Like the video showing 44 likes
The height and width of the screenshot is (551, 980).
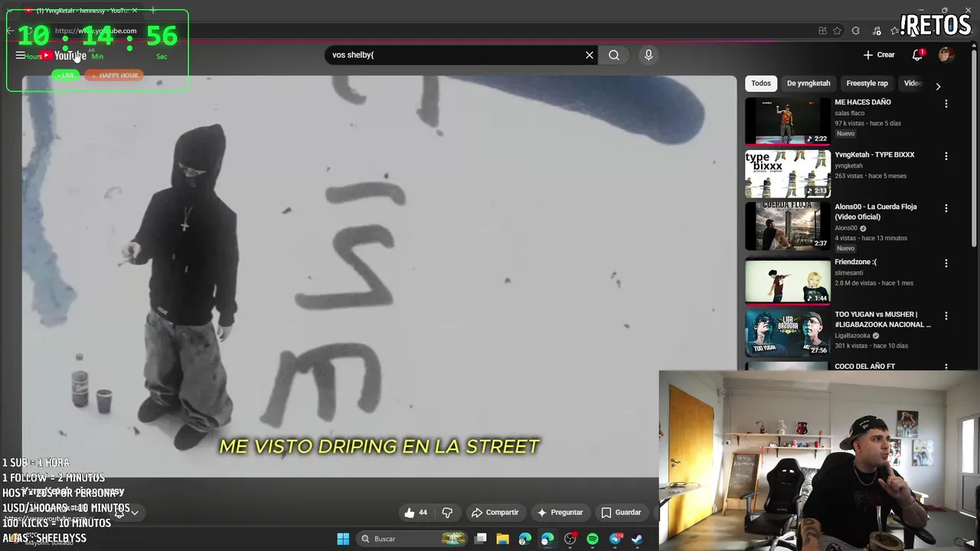pos(416,513)
